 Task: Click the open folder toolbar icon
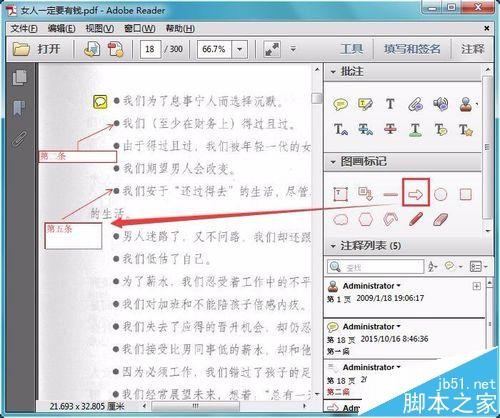pos(22,49)
